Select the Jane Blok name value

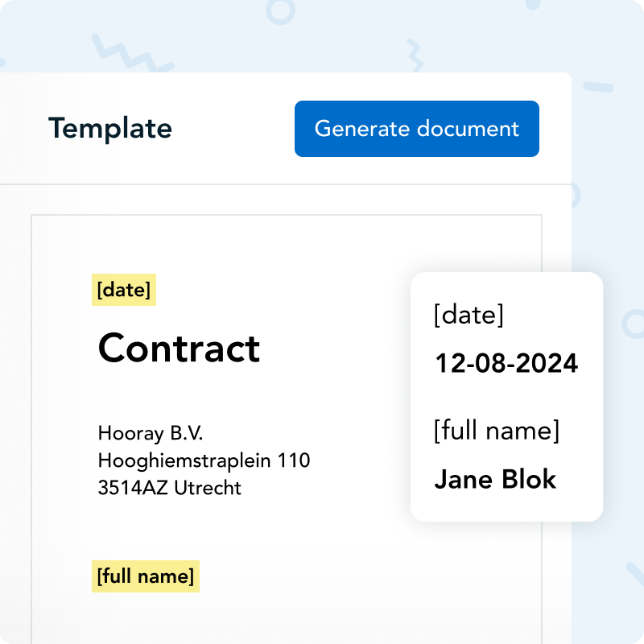495,480
